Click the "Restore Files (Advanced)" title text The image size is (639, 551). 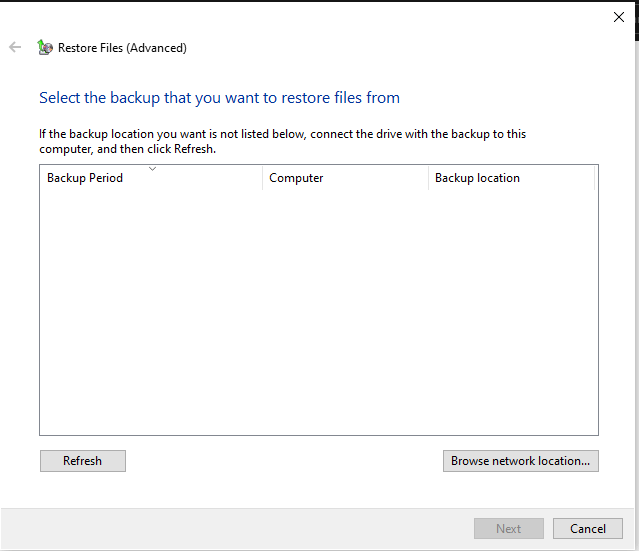[x=122, y=48]
